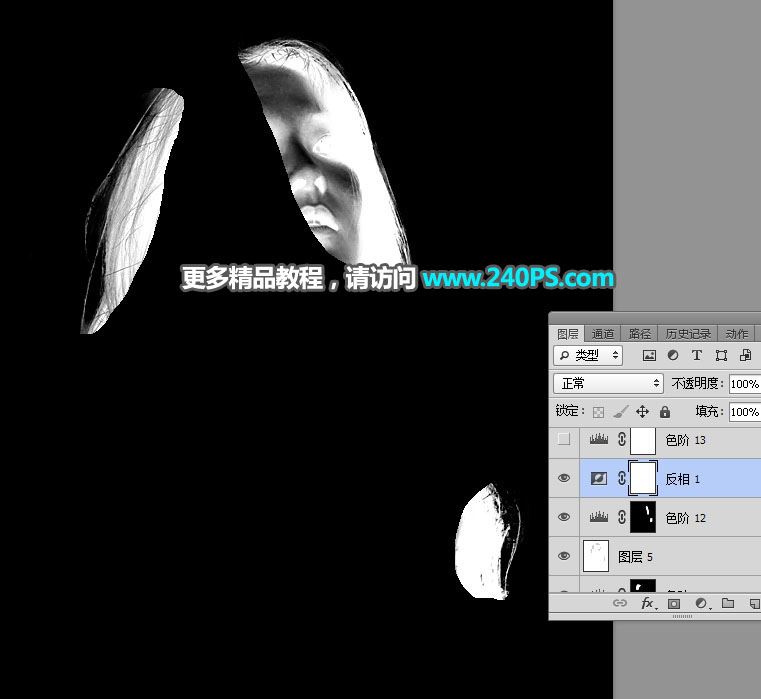Open the 类型 layer filter dropdown
Viewport: 761px width, 699px height.
[588, 355]
